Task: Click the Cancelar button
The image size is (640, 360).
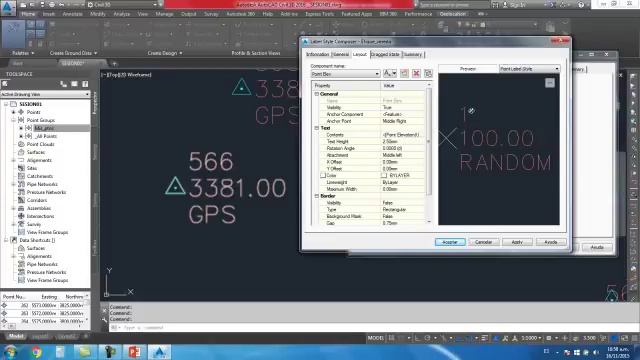Action: click(x=483, y=242)
